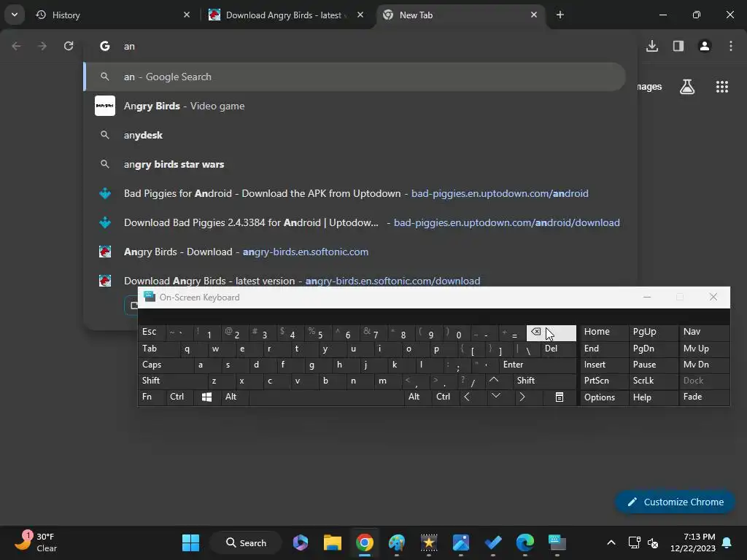Toggle the right Alt key on keyboard
This screenshot has height=560, width=747.
tap(417, 397)
